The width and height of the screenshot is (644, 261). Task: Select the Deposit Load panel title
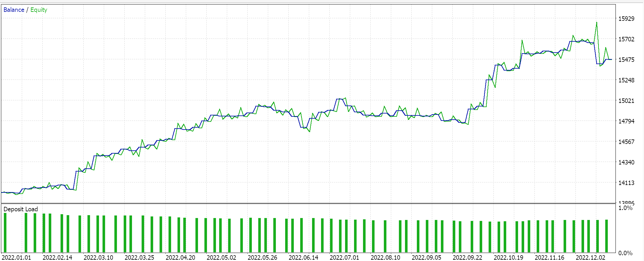tap(21, 209)
